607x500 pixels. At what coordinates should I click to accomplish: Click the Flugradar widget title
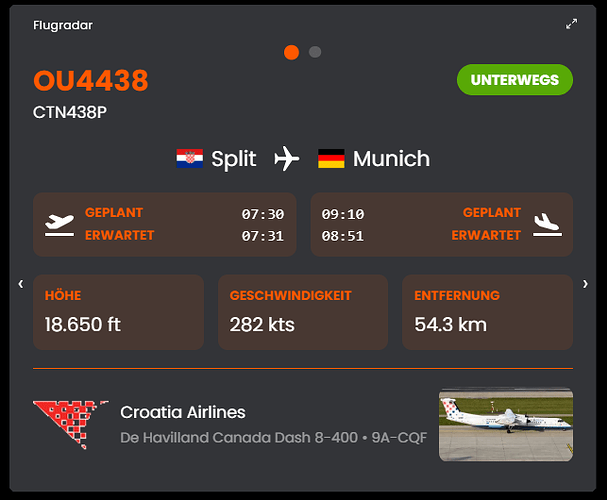point(63,25)
